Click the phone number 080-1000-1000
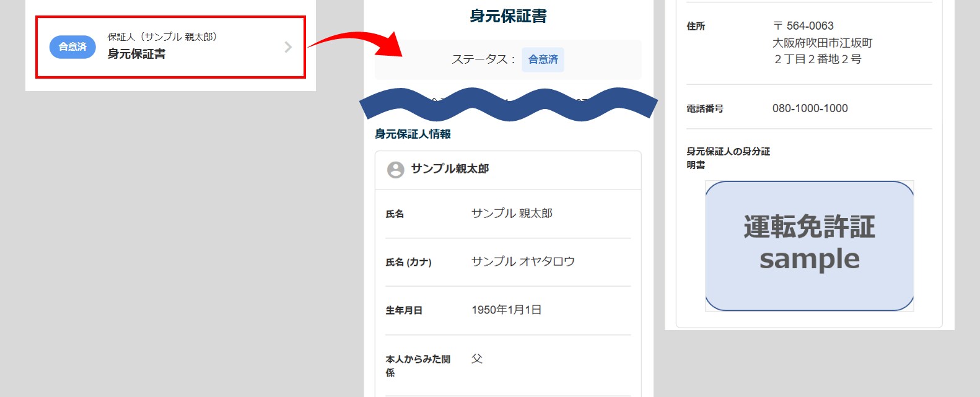The height and width of the screenshot is (397, 980). coord(810,108)
